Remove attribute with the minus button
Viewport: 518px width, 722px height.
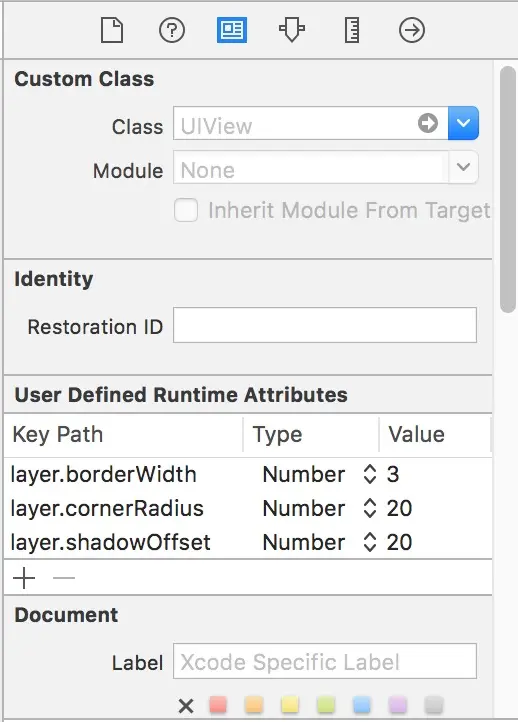64,577
